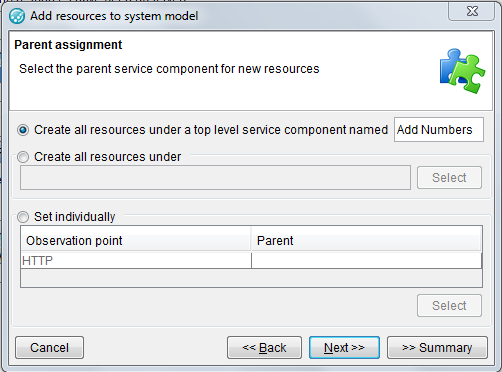
Task: Click the puzzle pieces wizard icon
Action: coord(462,71)
